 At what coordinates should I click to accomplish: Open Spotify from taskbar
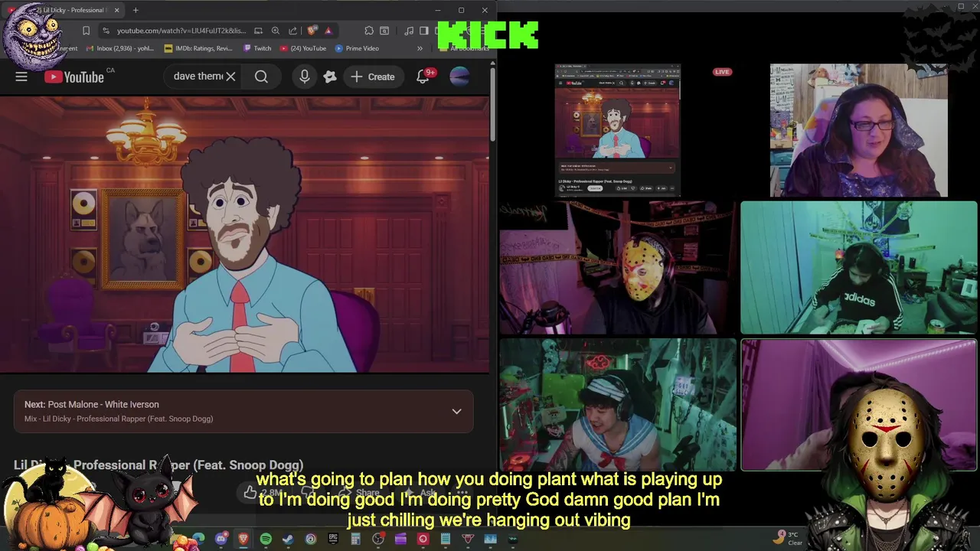266,539
